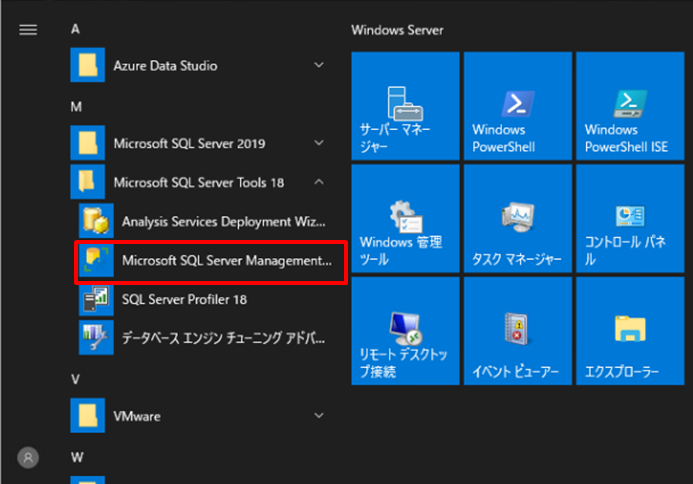693x484 pixels.
Task: Click the Microsoft SQL Server 2019 folder icon
Action: pyautogui.click(x=88, y=143)
